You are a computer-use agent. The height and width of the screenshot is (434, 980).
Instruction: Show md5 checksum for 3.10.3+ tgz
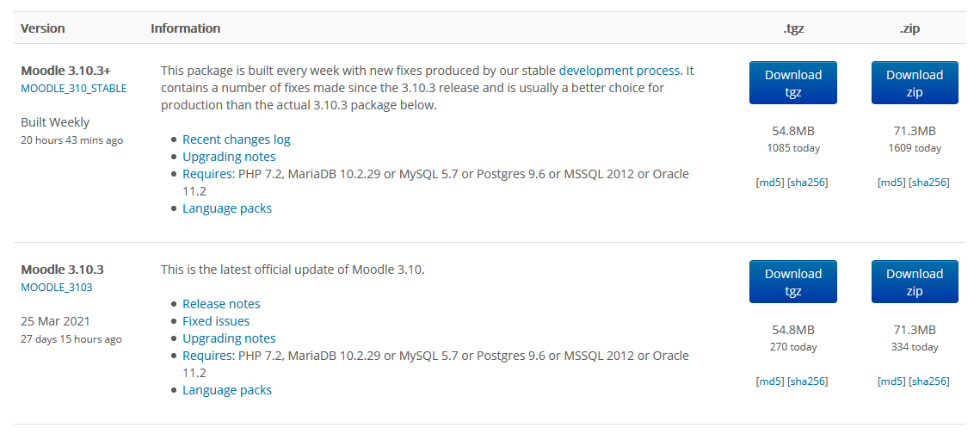point(770,182)
